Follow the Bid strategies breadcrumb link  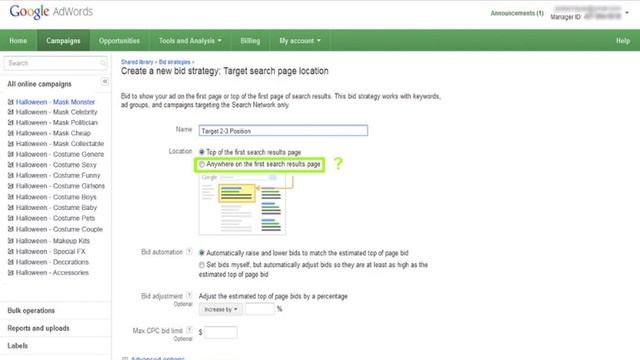(175, 62)
